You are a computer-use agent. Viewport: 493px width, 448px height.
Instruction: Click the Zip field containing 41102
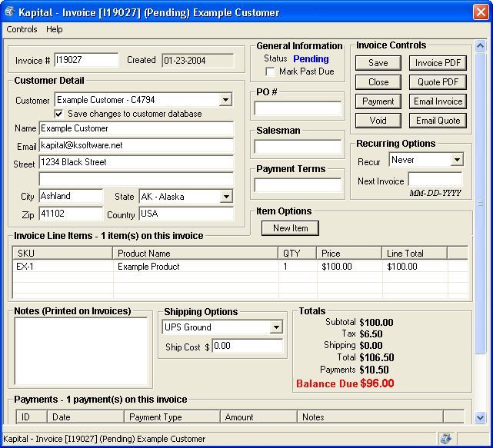point(71,214)
